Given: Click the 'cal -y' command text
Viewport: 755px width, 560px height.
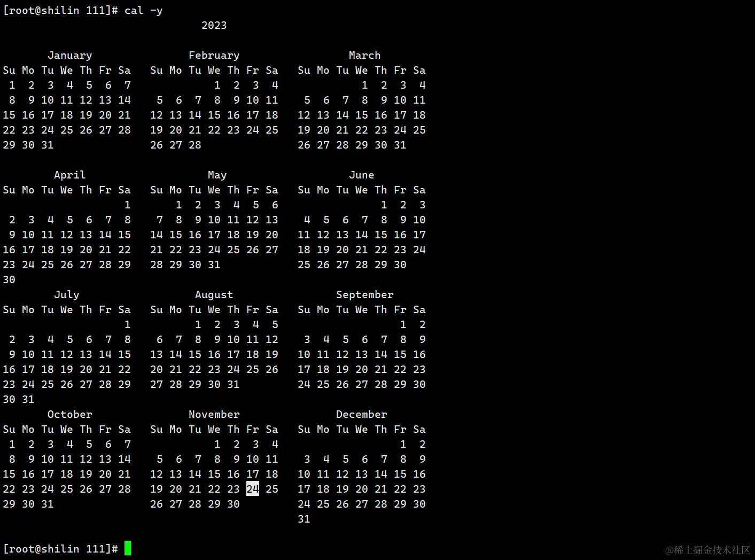Looking at the screenshot, I should pos(143,11).
